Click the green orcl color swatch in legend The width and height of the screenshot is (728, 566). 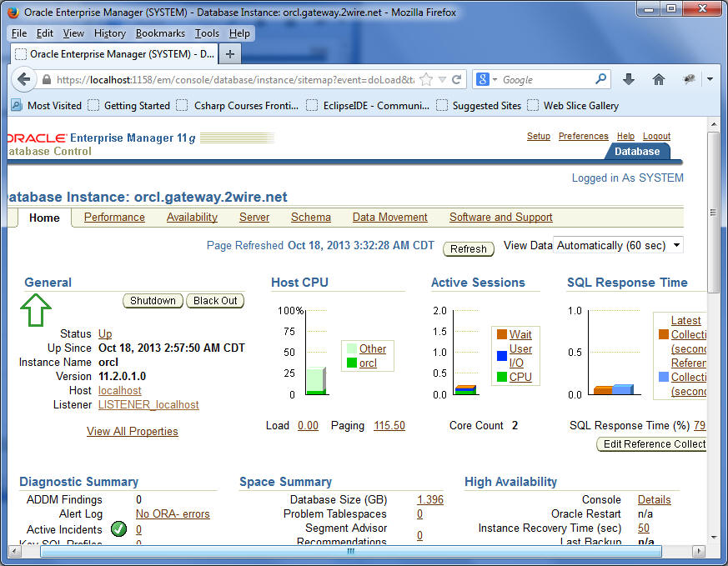pos(351,363)
